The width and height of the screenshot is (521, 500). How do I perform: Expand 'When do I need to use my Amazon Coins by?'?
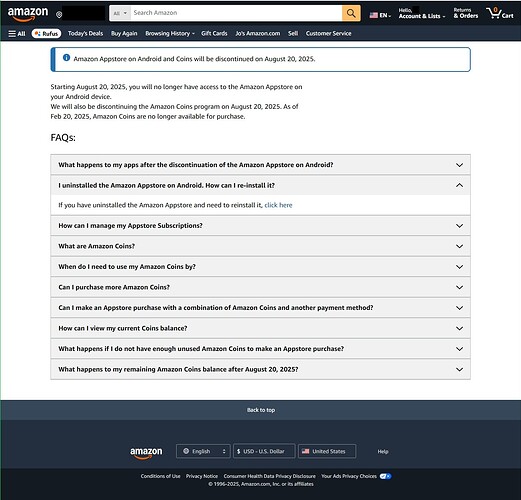(x=260, y=267)
